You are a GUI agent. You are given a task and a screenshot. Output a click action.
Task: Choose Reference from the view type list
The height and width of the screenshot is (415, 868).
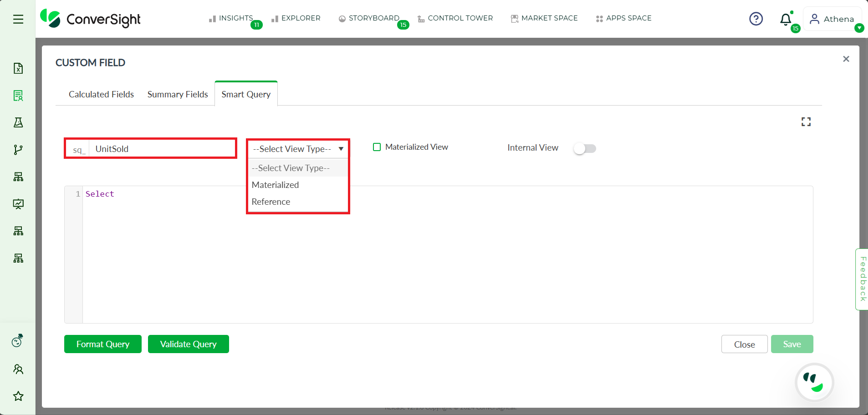pos(298,202)
